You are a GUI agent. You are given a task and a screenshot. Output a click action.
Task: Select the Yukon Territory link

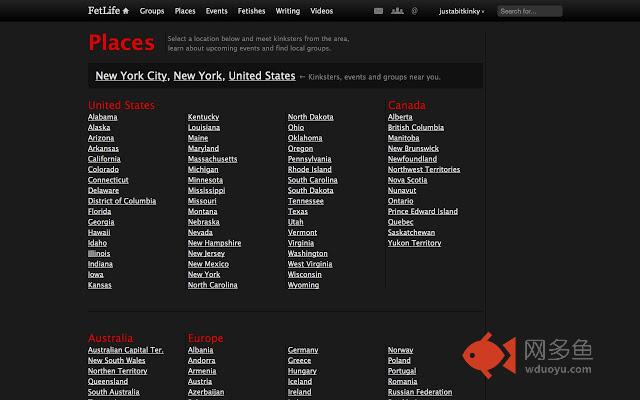pyautogui.click(x=414, y=243)
